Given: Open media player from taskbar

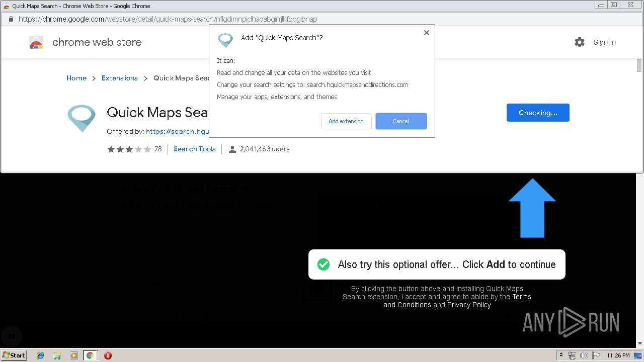Looking at the screenshot, I should [x=73, y=355].
